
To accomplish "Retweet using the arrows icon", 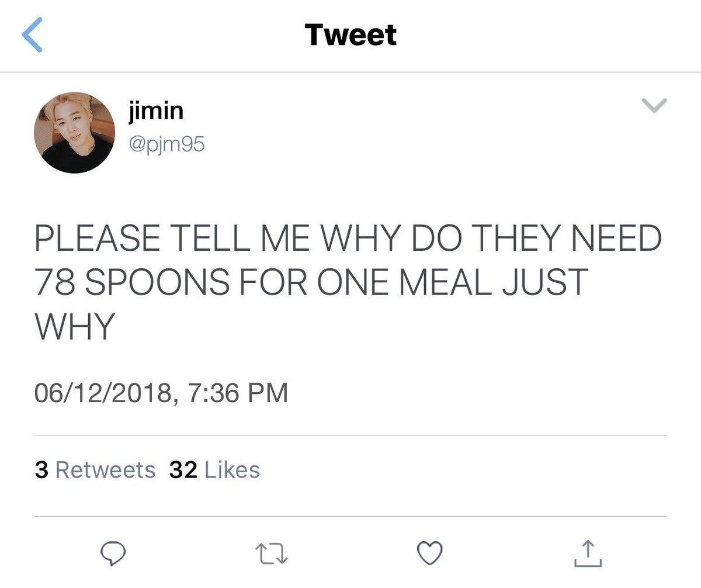I will 273,553.
